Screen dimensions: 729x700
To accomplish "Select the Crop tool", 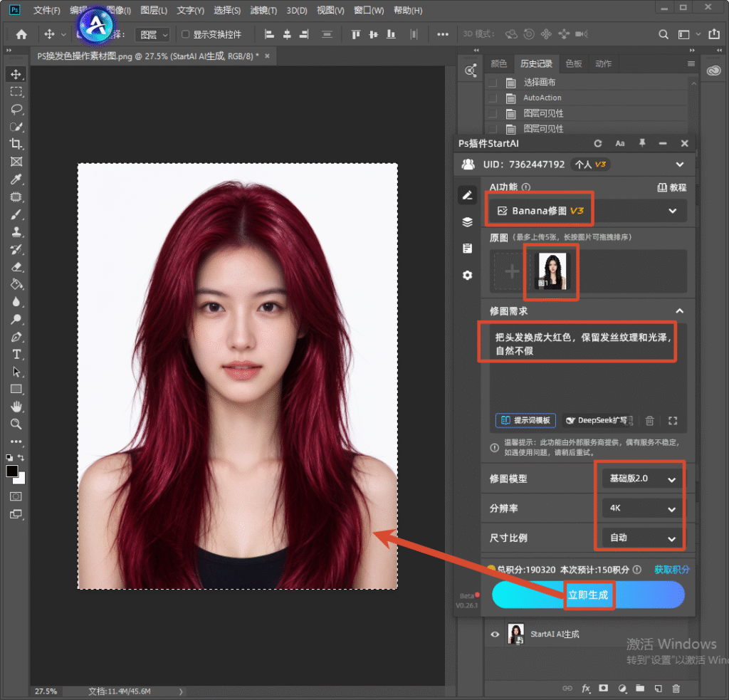I will tap(16, 144).
